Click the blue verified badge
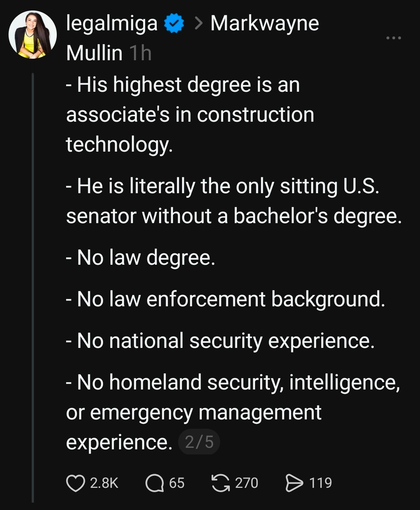Viewport: 420px width, 510px height. 174,24
